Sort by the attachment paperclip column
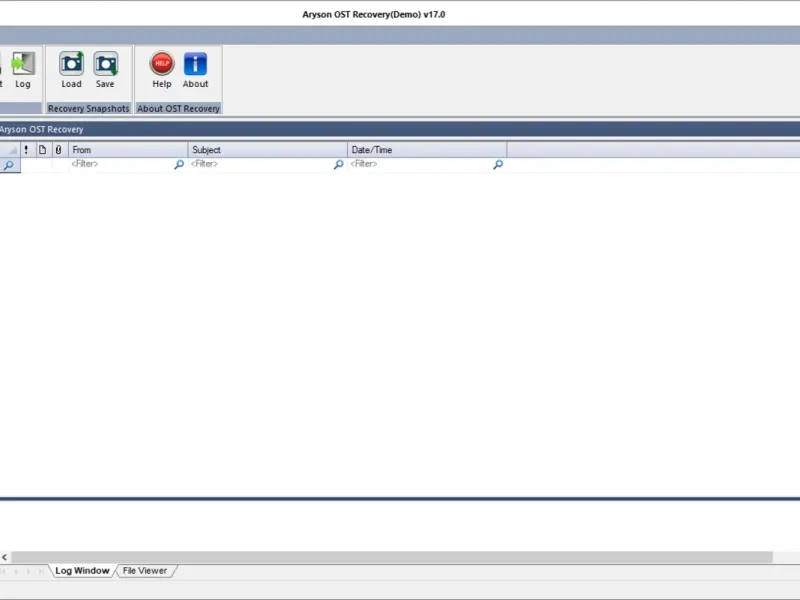The width and height of the screenshot is (800, 600). (x=59, y=150)
